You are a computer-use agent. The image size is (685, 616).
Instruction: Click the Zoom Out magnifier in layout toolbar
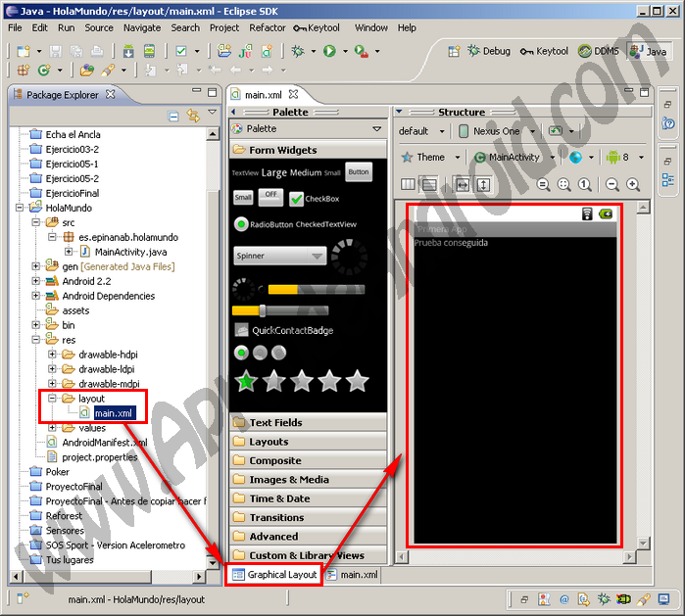pyautogui.click(x=612, y=185)
